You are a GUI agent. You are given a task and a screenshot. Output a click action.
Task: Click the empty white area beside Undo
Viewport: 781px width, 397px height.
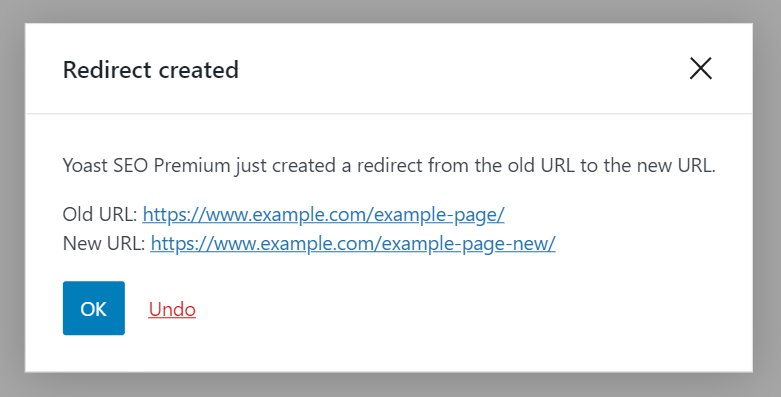tap(448, 309)
